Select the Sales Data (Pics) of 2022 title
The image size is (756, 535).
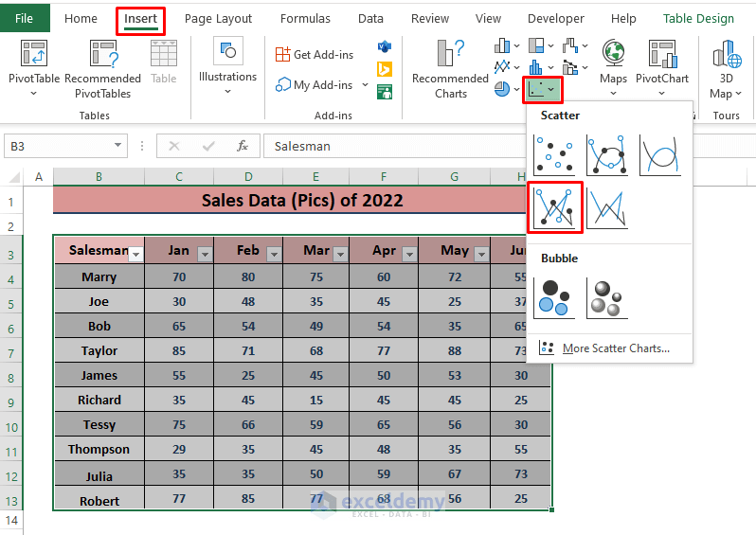pyautogui.click(x=302, y=200)
